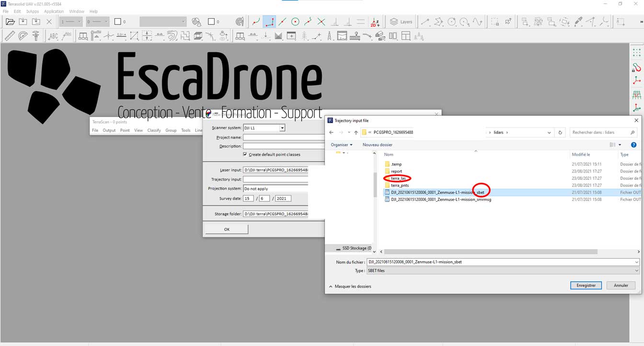This screenshot has height=346, width=644.
Task: Select the artist palette icon on toolbar
Action: pyautogui.click(x=240, y=22)
